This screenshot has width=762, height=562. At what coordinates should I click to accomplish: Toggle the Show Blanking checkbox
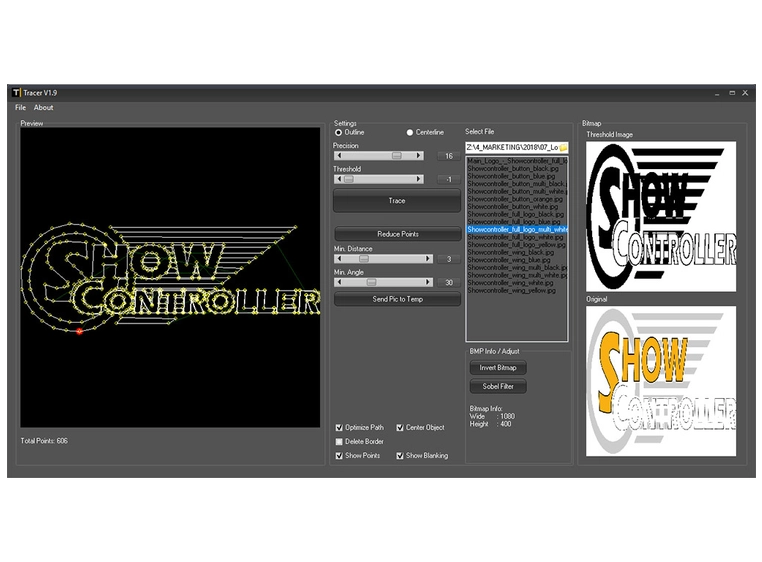coord(400,456)
